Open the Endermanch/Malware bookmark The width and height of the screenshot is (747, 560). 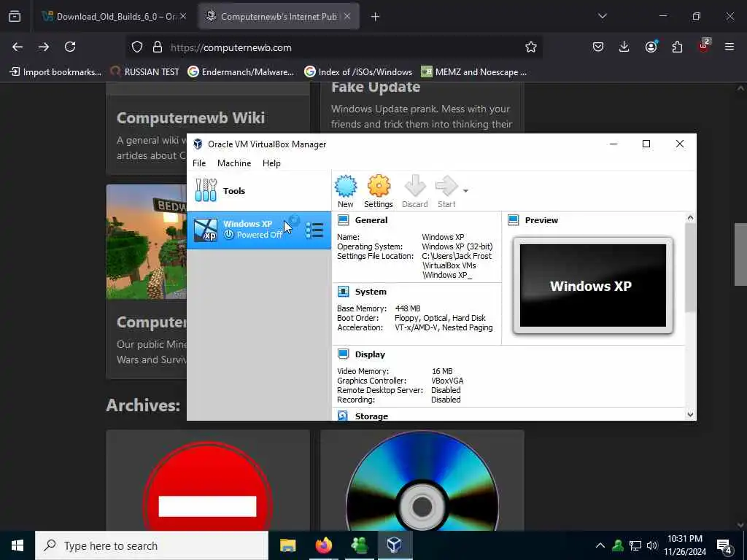241,72
